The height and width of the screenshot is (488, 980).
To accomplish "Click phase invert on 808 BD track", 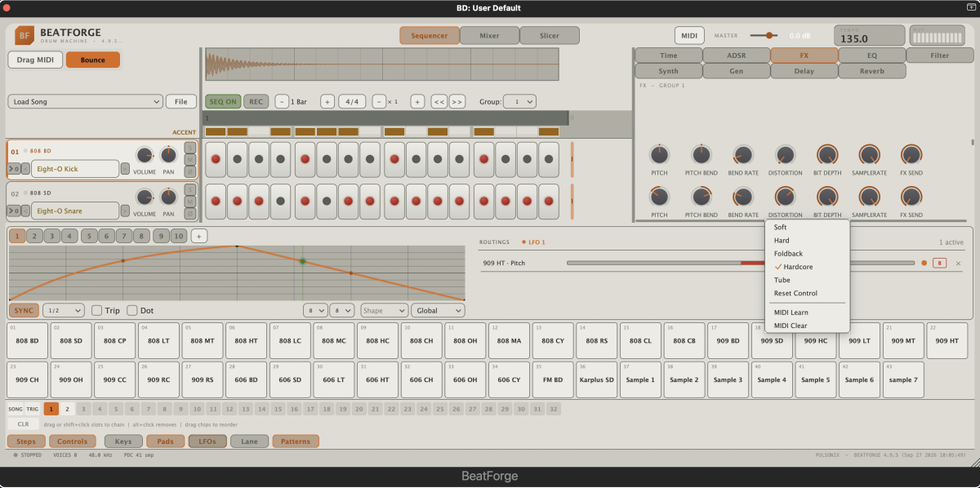I will (x=190, y=171).
